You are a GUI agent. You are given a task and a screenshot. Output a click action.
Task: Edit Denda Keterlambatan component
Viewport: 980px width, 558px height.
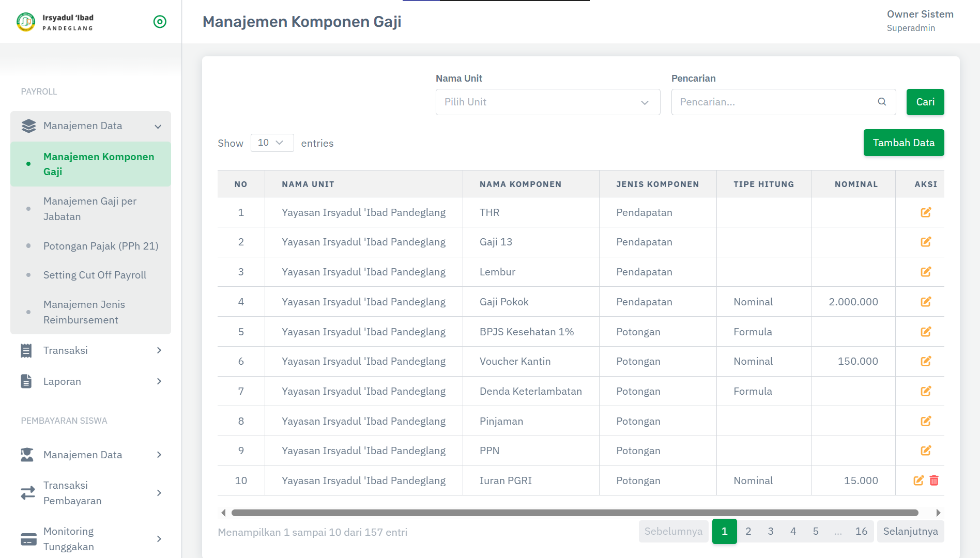click(x=926, y=391)
